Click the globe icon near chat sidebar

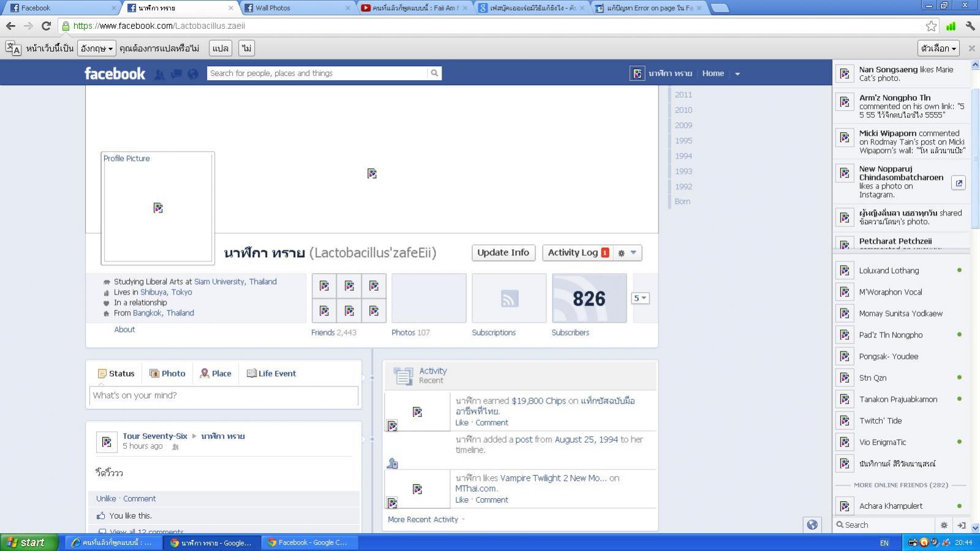tap(812, 525)
